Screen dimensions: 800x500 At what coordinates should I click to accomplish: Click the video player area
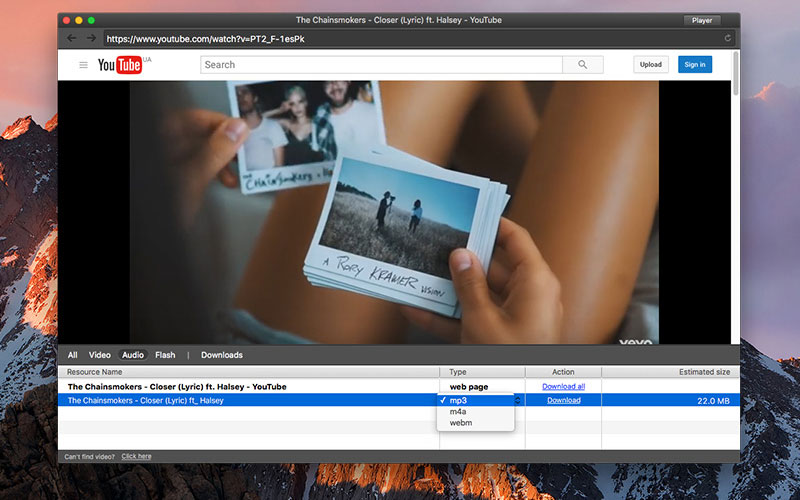(394, 212)
